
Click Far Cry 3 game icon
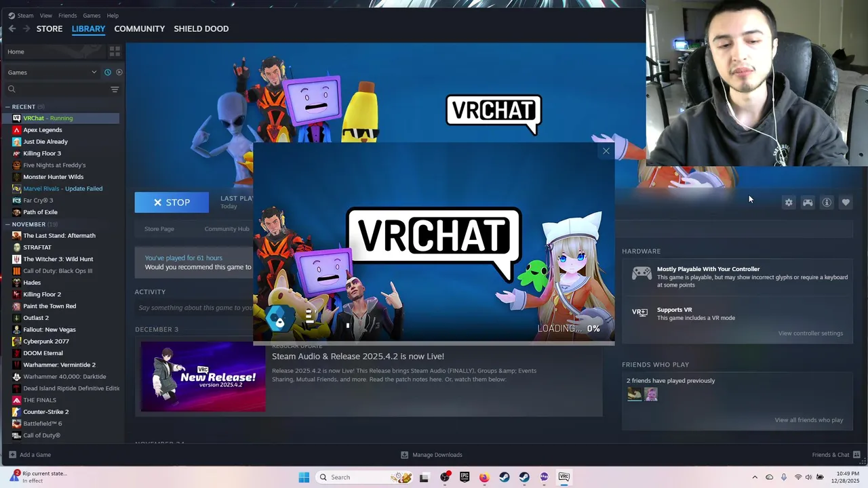17,200
